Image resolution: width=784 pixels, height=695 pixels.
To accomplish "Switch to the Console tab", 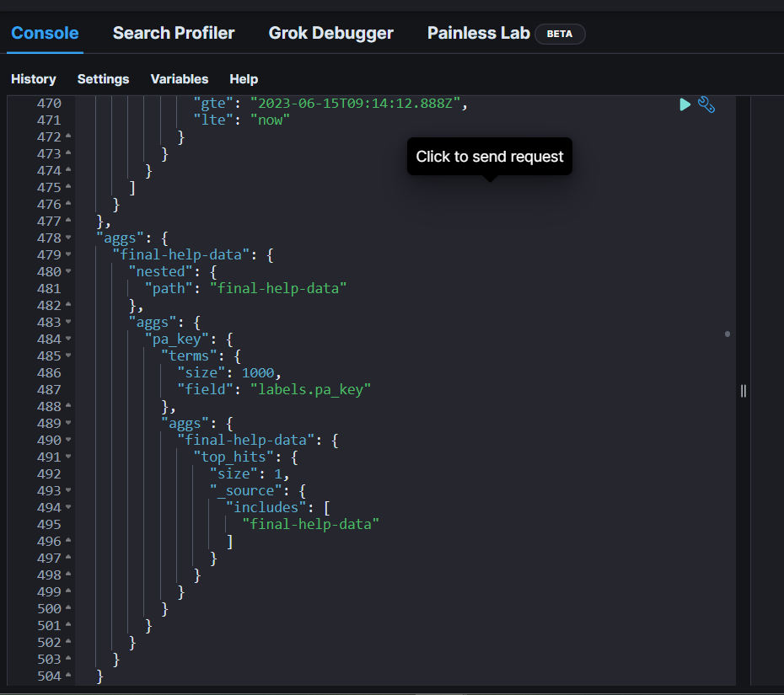I will coord(45,33).
